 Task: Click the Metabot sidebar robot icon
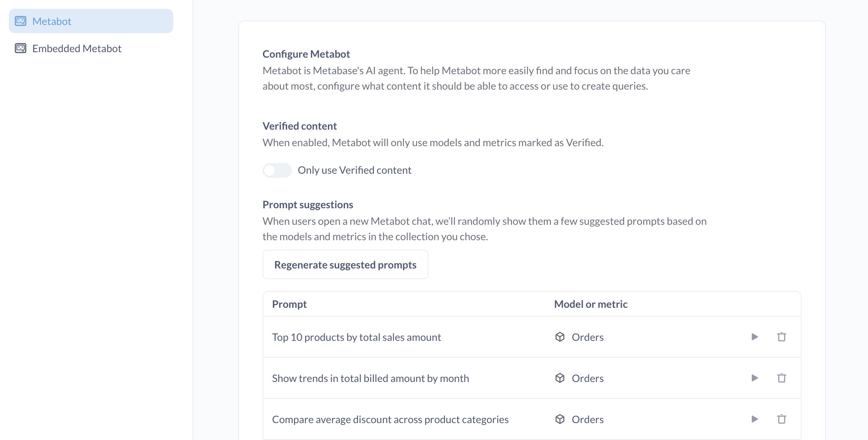click(21, 21)
